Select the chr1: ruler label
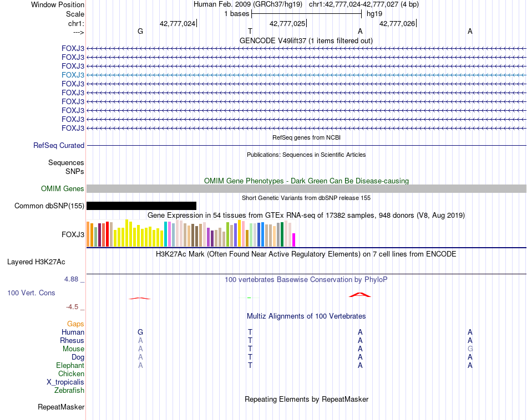This screenshot has height=420, width=527. (x=76, y=23)
